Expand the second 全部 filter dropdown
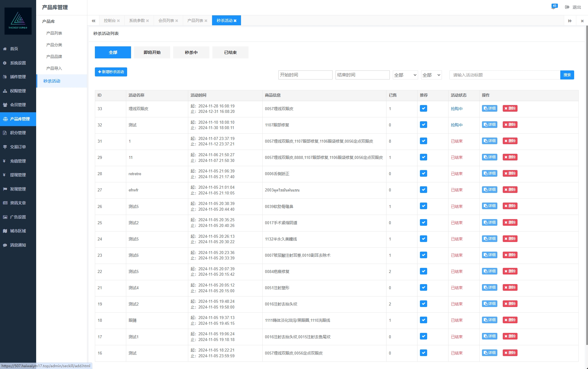 [430, 75]
